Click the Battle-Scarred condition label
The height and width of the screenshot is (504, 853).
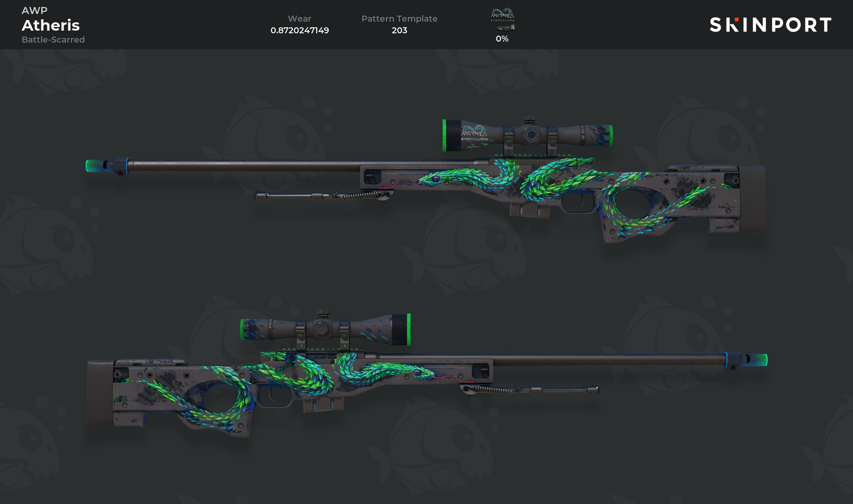(53, 40)
